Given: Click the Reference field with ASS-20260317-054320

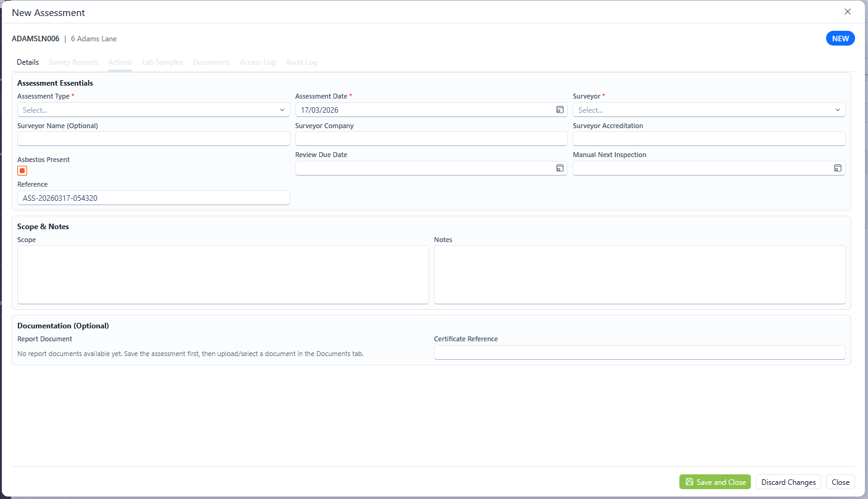Looking at the screenshot, I should tap(154, 198).
